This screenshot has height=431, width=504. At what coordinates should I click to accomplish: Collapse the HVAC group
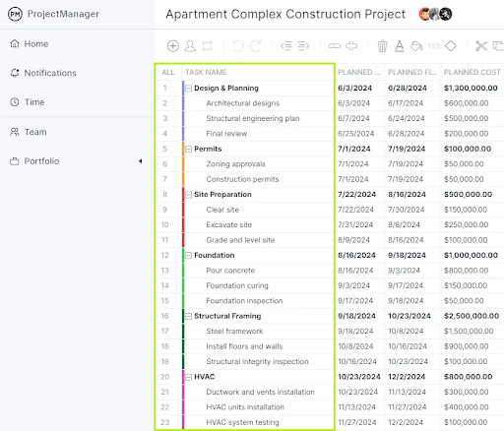[x=188, y=377]
